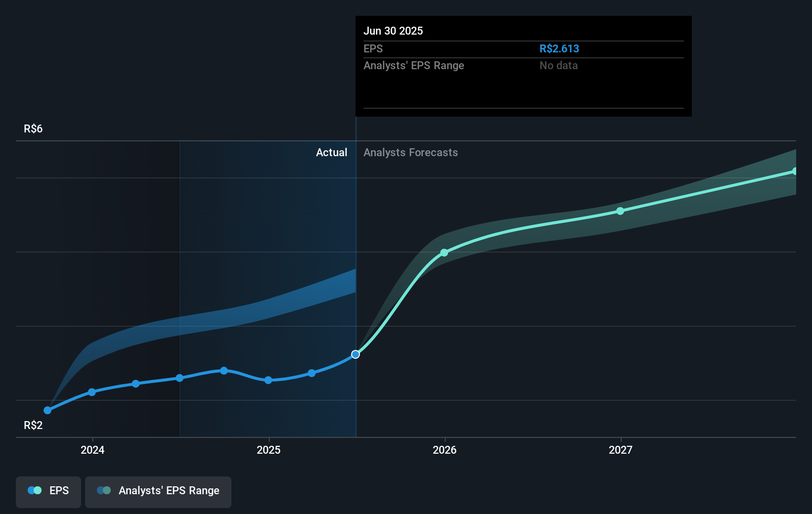Click the 2024 x-axis label
The width and height of the screenshot is (812, 514).
pyautogui.click(x=92, y=450)
